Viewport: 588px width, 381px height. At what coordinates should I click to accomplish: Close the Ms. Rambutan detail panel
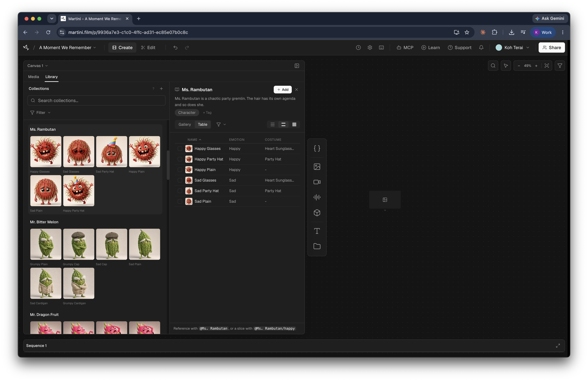coord(296,90)
